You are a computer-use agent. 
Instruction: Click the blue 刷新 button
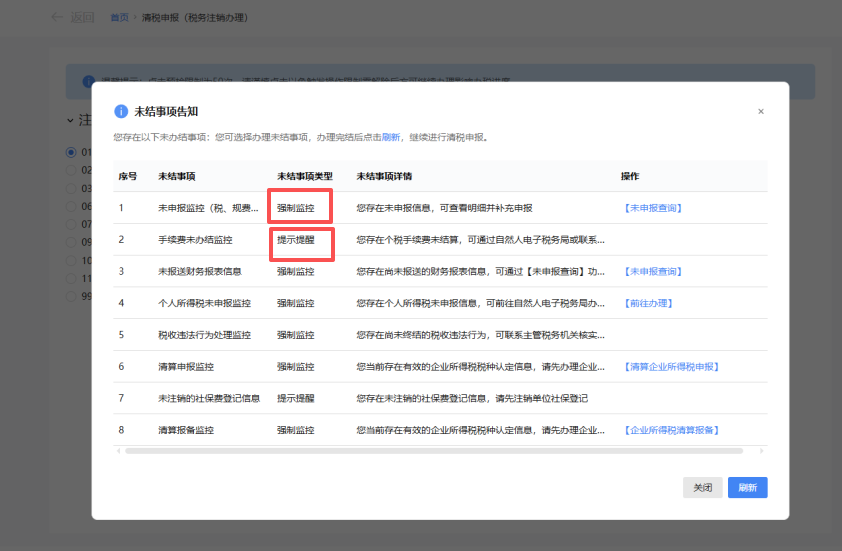click(747, 488)
